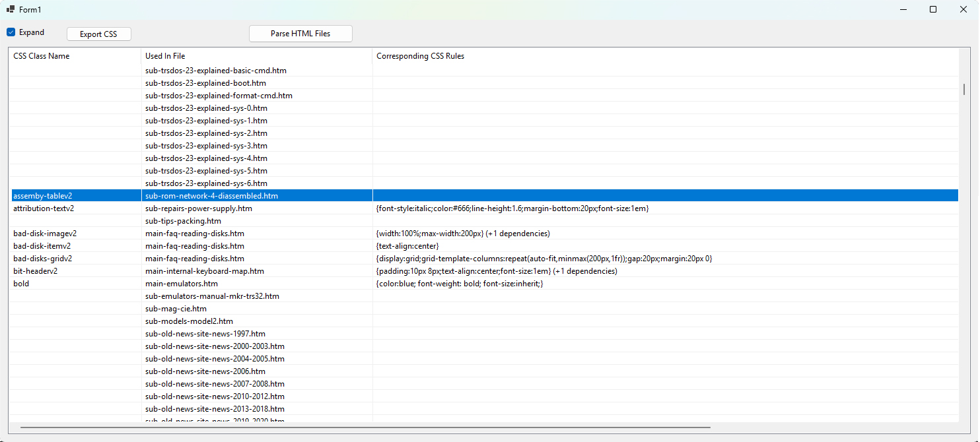980x442 pixels.
Task: Sort by CSS Class Name column header
Action: coord(42,56)
